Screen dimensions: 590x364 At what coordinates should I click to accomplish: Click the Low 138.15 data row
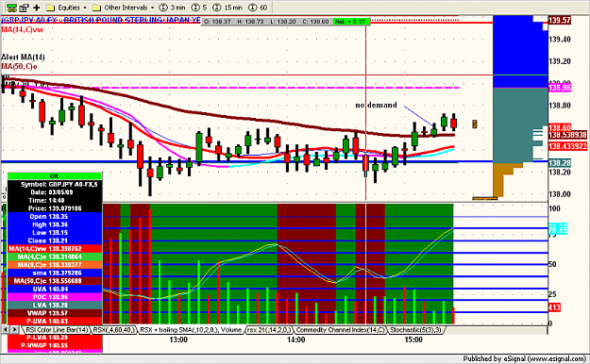pos(55,233)
